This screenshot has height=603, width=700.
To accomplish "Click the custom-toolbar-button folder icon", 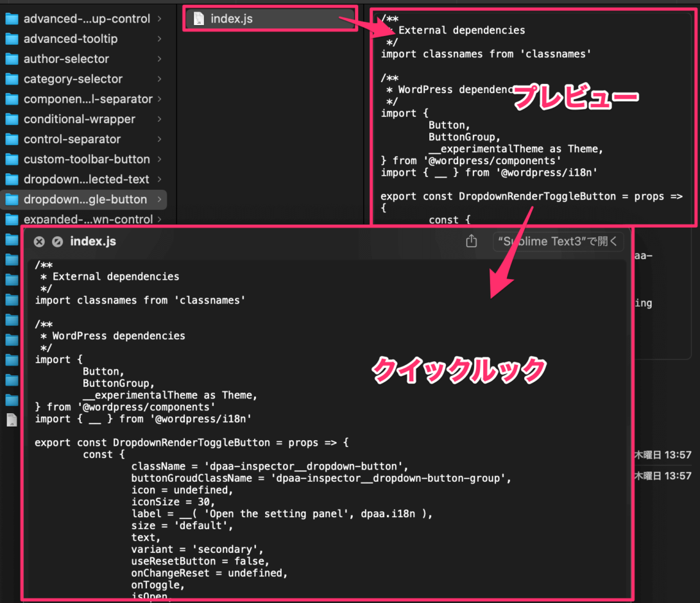I will (10, 158).
